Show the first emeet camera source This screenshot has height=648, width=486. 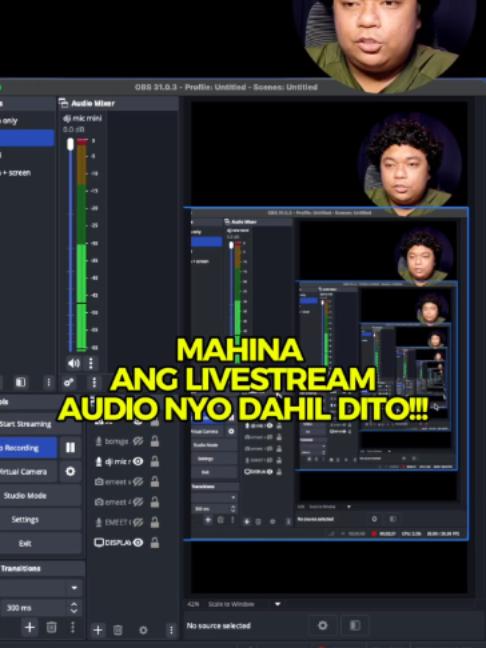coord(138,482)
